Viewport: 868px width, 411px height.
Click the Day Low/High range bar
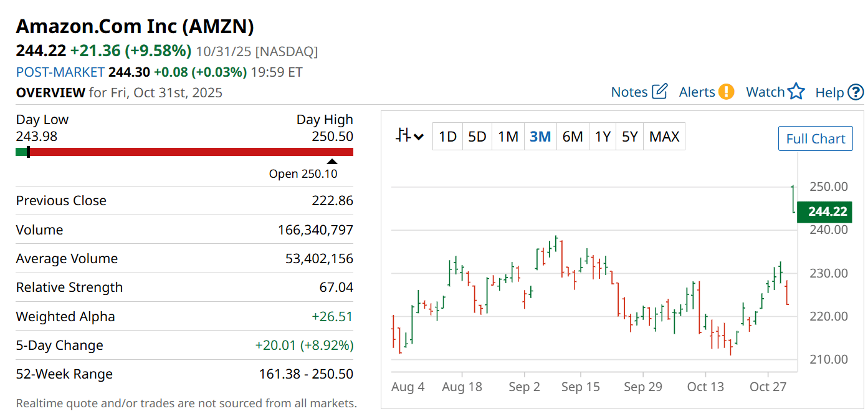coord(184,152)
